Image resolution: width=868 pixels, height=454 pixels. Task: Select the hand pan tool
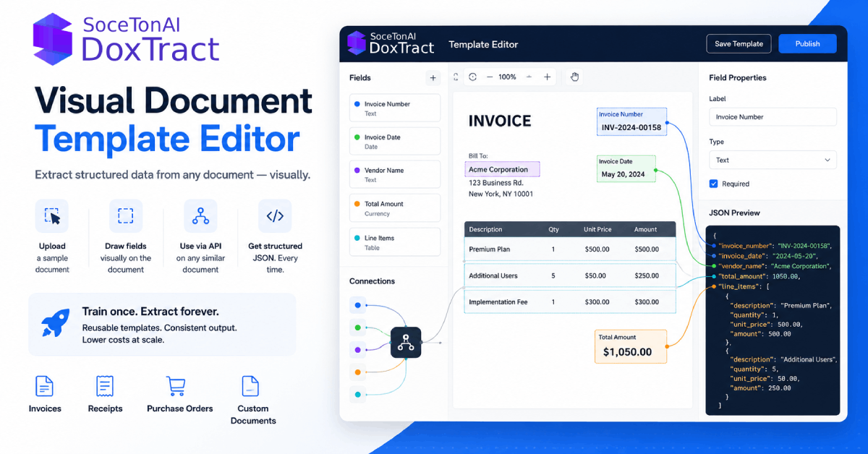(x=574, y=77)
